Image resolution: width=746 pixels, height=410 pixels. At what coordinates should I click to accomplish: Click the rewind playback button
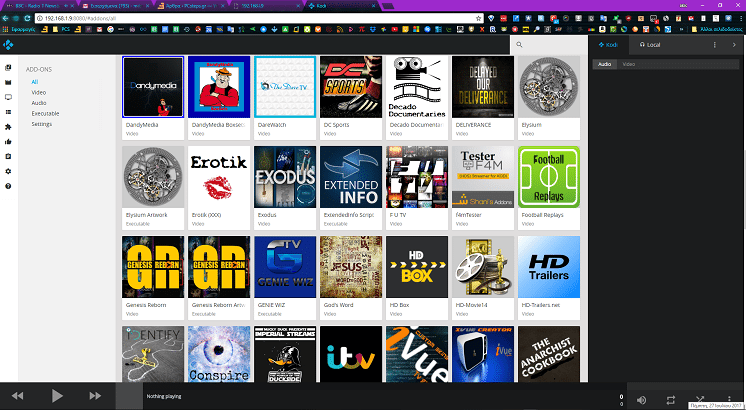click(18, 396)
